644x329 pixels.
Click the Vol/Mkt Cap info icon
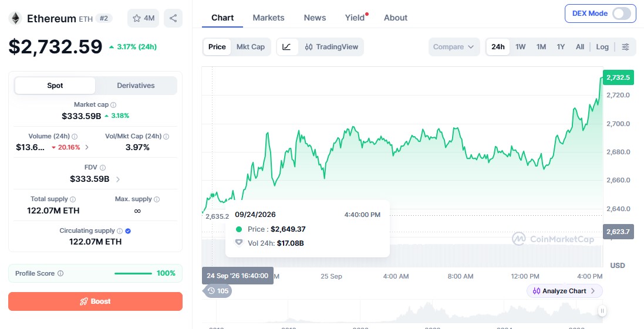[166, 137]
